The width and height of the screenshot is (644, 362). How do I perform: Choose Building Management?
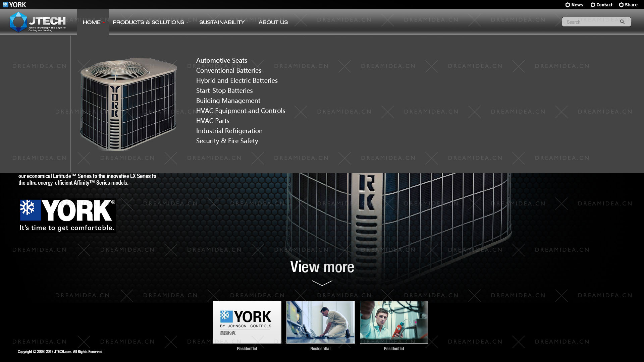[228, 101]
